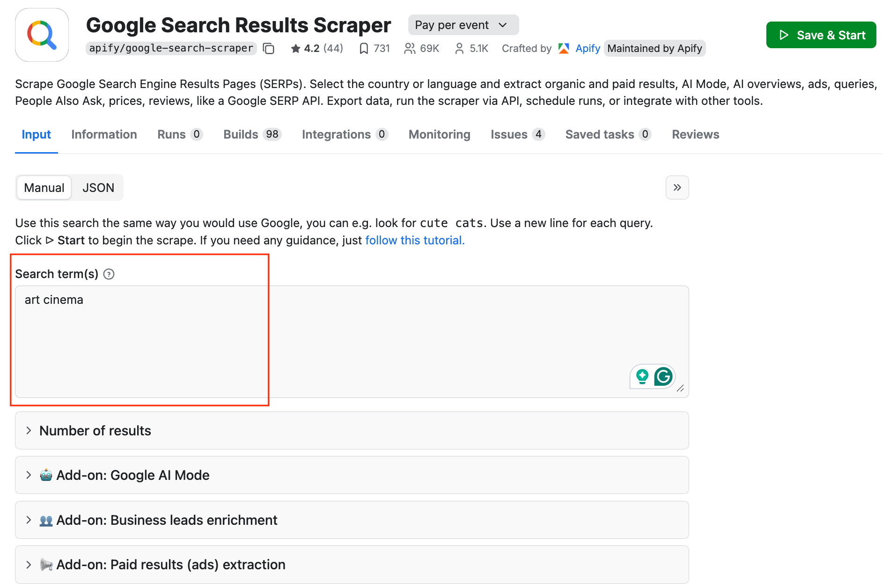Collapse the input panel with the double-chevron
Screen dimensions: 882x588
(677, 187)
